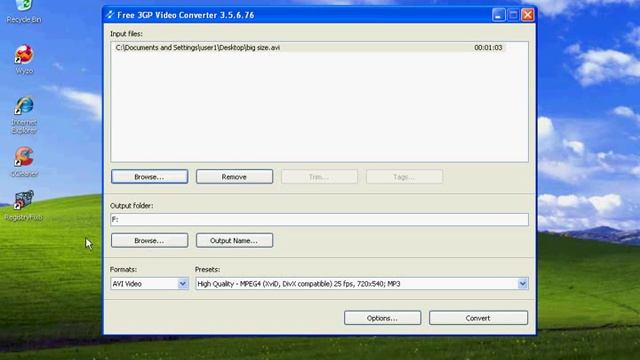The width and height of the screenshot is (640, 360).
Task: Click the Output folder path field
Action: tap(319, 220)
